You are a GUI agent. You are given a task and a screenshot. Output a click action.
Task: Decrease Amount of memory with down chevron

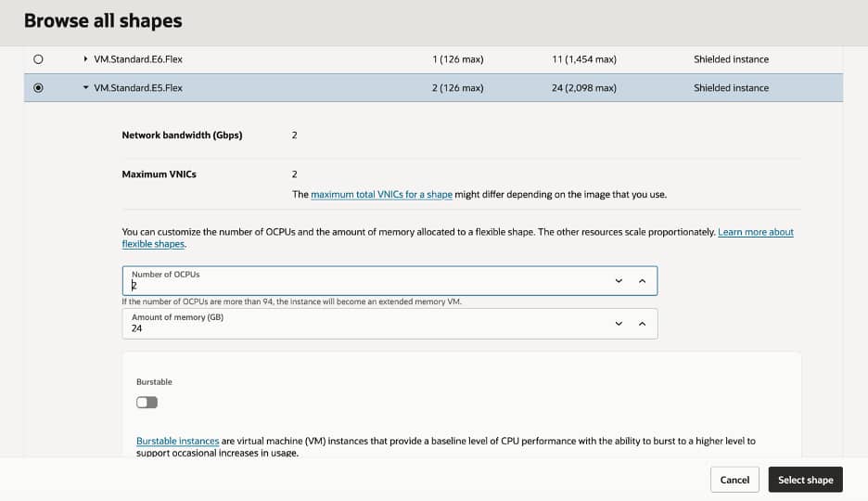click(619, 324)
